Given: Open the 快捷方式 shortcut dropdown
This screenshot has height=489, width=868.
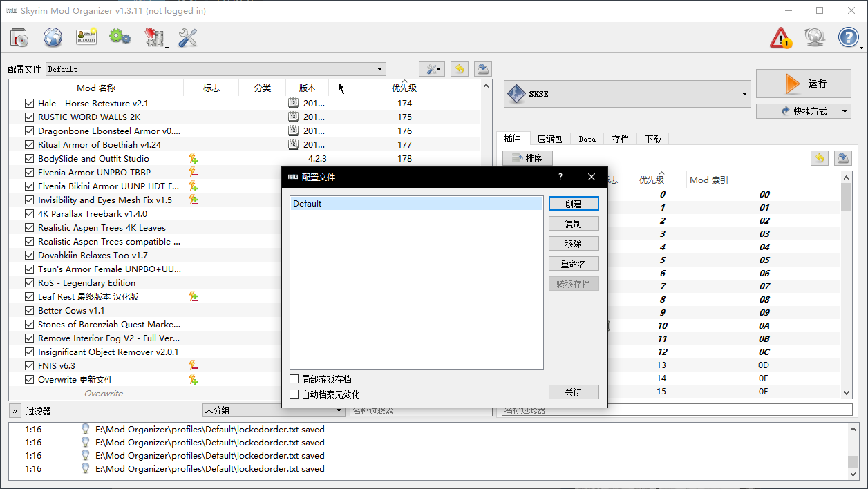Looking at the screenshot, I should [x=804, y=111].
